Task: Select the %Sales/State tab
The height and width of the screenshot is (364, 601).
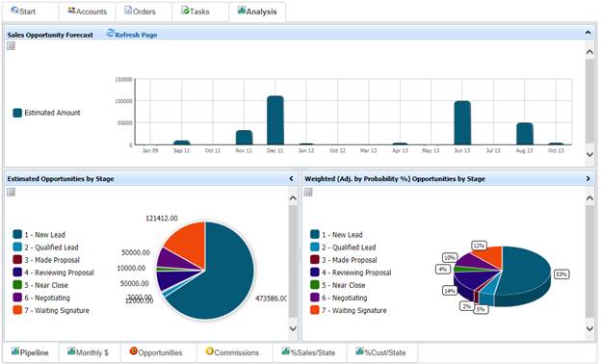Action: (310, 352)
